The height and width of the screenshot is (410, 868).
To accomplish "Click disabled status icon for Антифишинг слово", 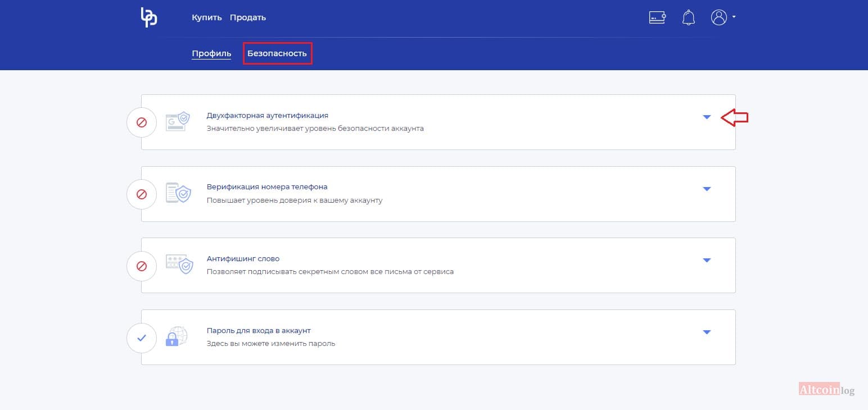I will (142, 266).
